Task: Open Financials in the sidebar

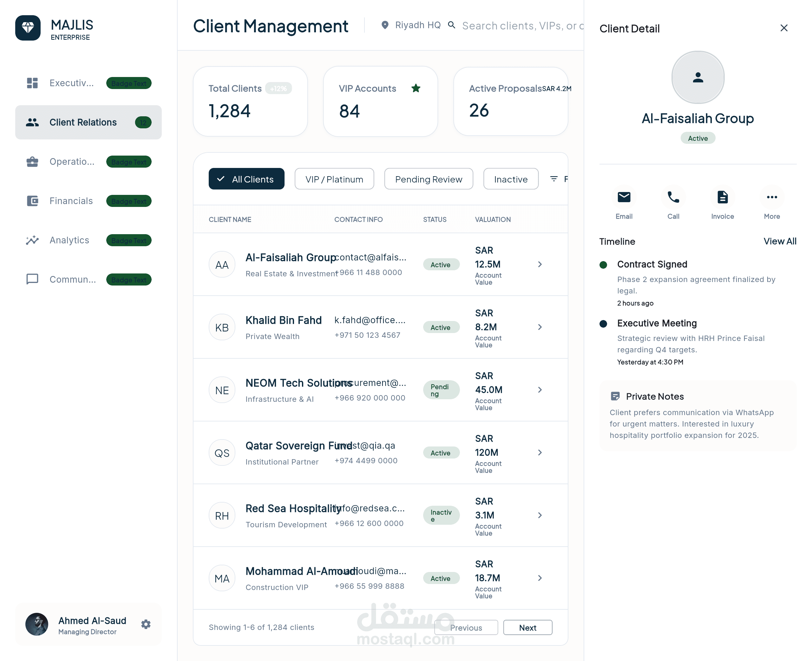Action: click(71, 201)
